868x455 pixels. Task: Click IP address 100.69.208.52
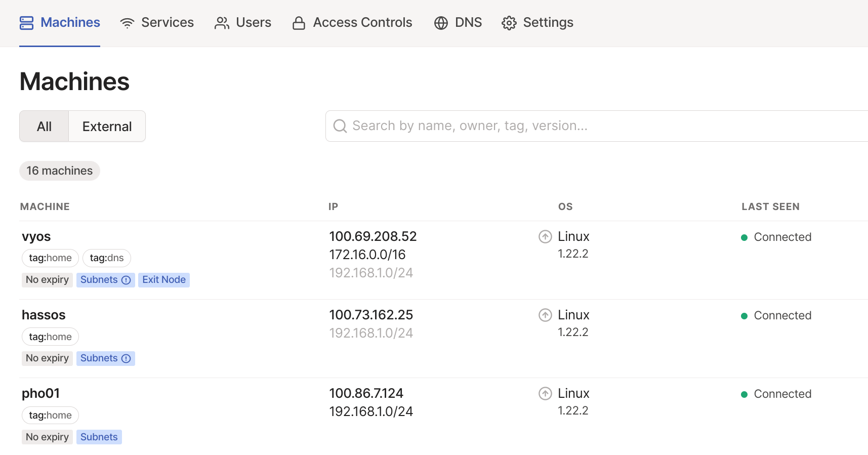coord(373,236)
